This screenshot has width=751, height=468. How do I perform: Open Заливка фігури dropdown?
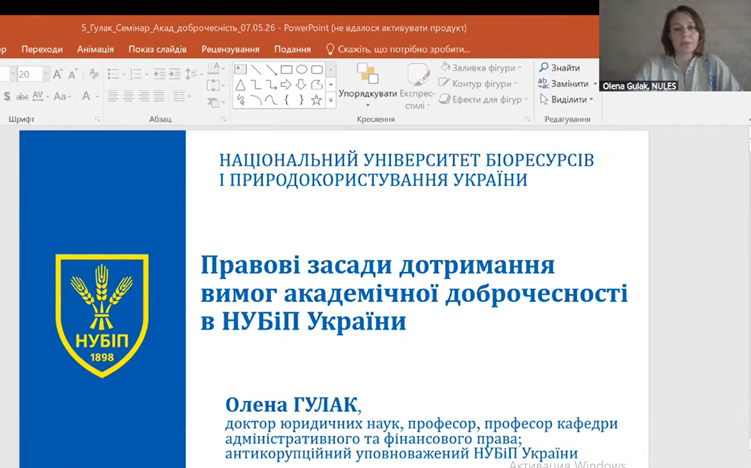point(481,68)
